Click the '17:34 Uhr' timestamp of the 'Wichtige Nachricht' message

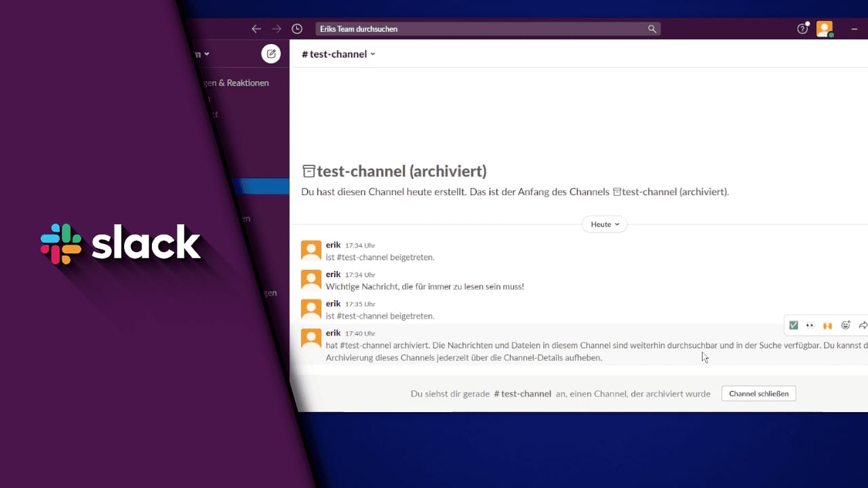click(360, 274)
